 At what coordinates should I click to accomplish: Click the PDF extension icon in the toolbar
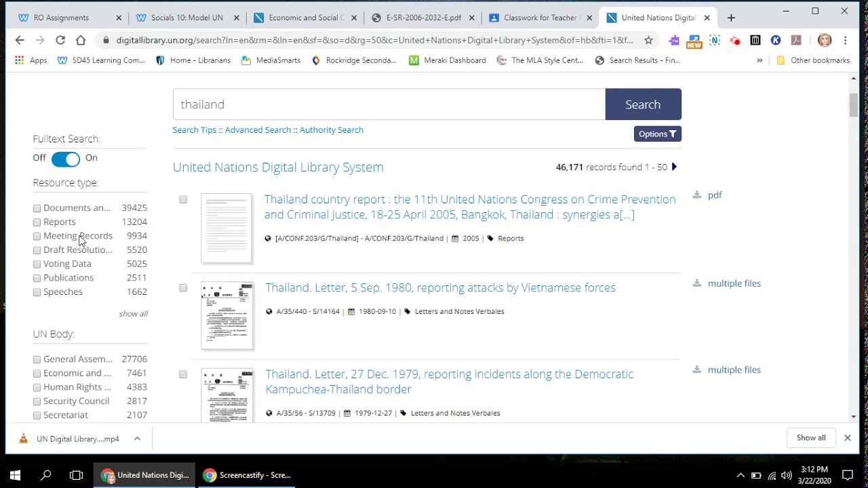(796, 40)
